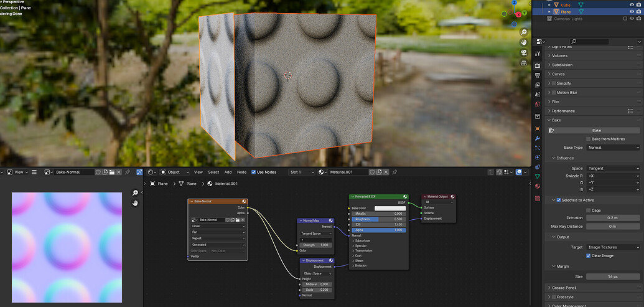Enable the Freestyle checkbox
This screenshot has width=644, height=307.
click(x=554, y=297)
